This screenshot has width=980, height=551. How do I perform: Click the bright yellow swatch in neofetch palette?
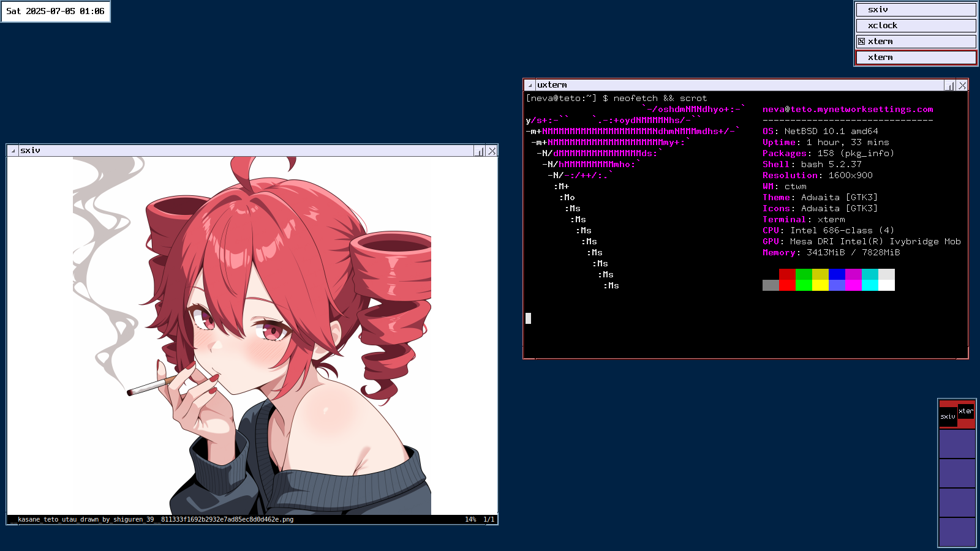click(x=820, y=285)
